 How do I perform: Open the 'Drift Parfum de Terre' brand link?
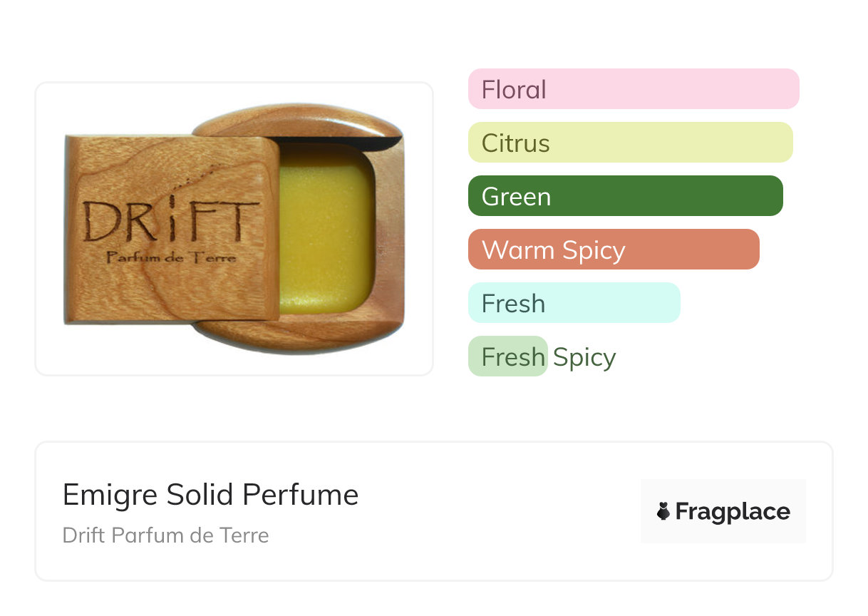165,535
